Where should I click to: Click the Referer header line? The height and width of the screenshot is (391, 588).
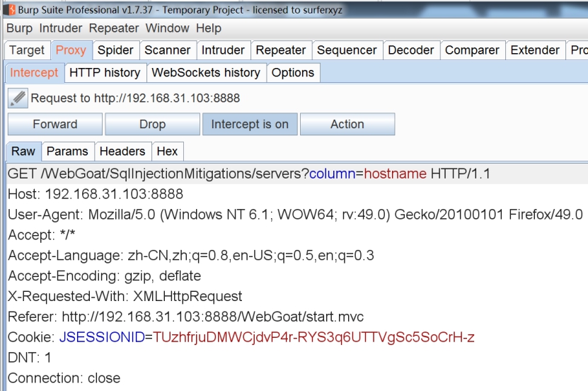[x=185, y=317]
